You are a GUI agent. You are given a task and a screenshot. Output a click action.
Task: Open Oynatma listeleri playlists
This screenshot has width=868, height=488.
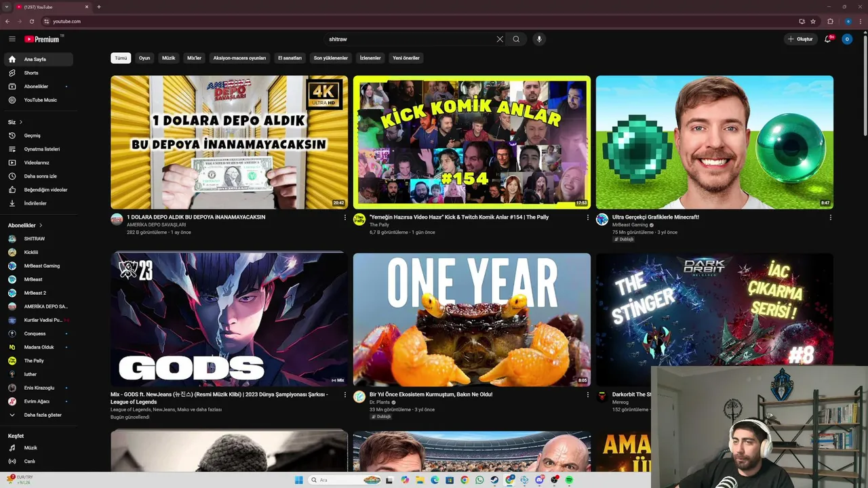(x=39, y=149)
